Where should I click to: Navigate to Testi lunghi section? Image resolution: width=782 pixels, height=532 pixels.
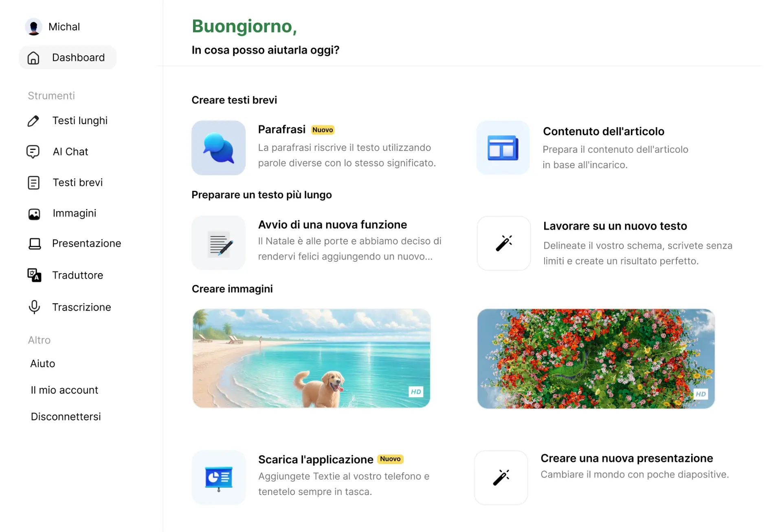[x=80, y=120]
